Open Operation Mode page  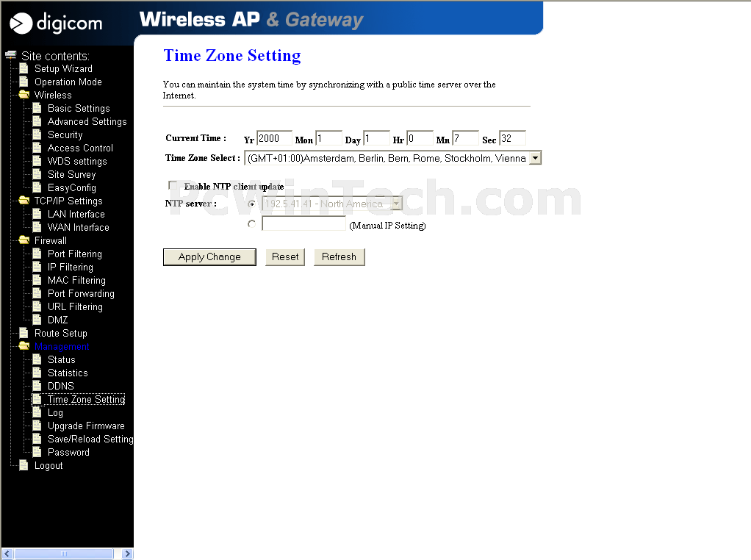pos(68,82)
